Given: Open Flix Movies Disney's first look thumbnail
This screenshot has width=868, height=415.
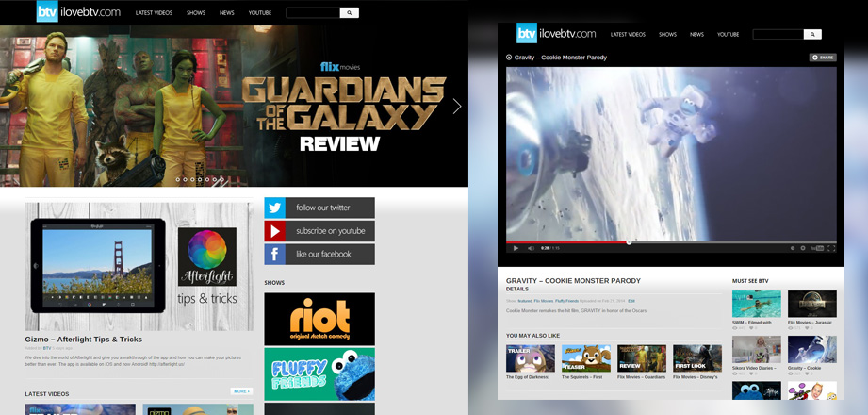Looking at the screenshot, I should pyautogui.click(x=697, y=358).
